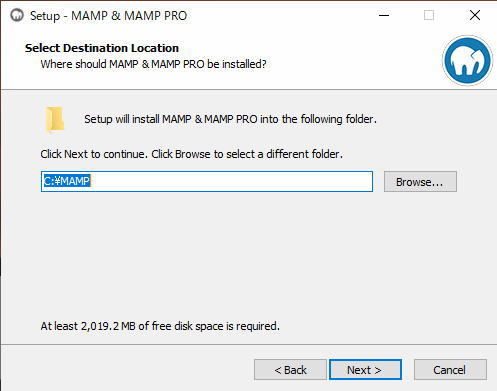497x391 pixels.
Task: Click the "Setup will install MAMP" message
Action: pyautogui.click(x=230, y=119)
